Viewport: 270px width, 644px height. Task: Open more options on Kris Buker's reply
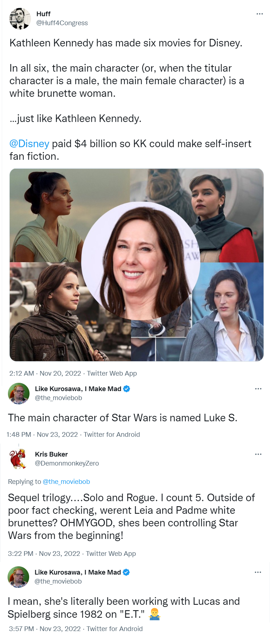click(x=258, y=454)
